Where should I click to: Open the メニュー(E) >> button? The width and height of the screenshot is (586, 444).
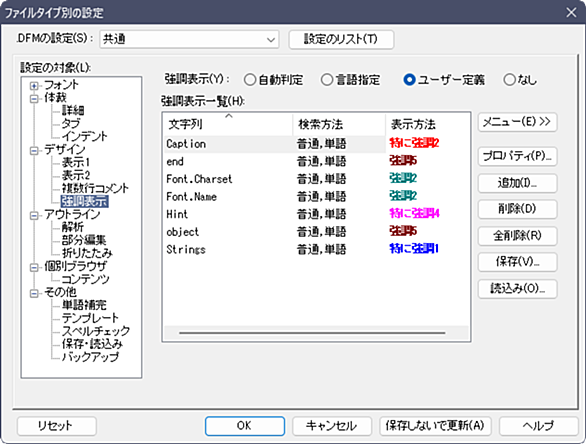pyautogui.click(x=517, y=122)
